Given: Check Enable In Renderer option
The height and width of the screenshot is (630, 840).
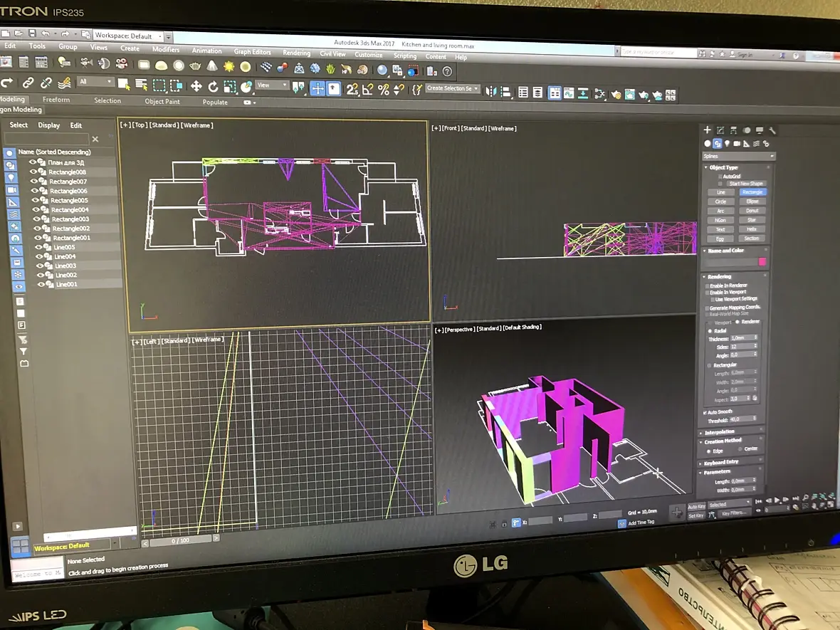Looking at the screenshot, I should point(707,285).
